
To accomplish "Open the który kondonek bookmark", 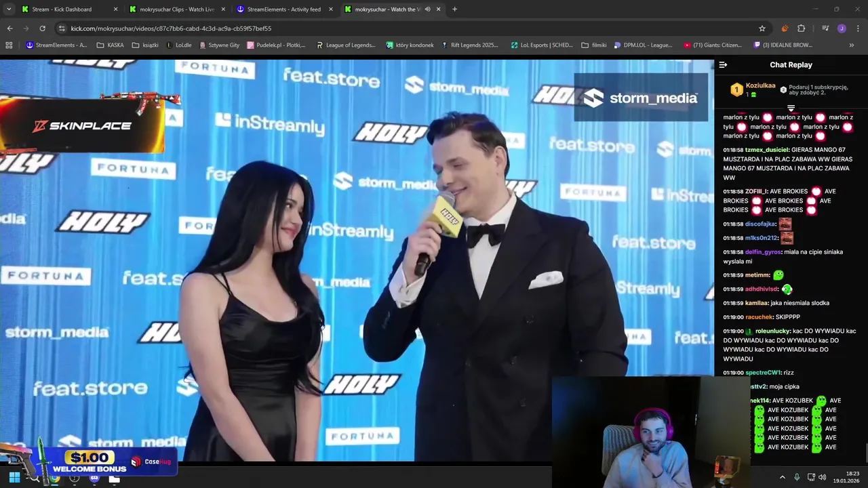I will (410, 45).
